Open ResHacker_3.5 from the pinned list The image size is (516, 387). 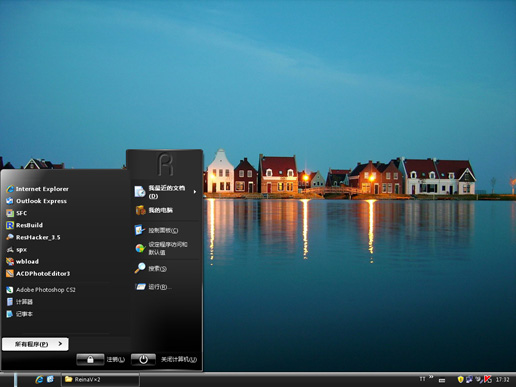[33, 237]
